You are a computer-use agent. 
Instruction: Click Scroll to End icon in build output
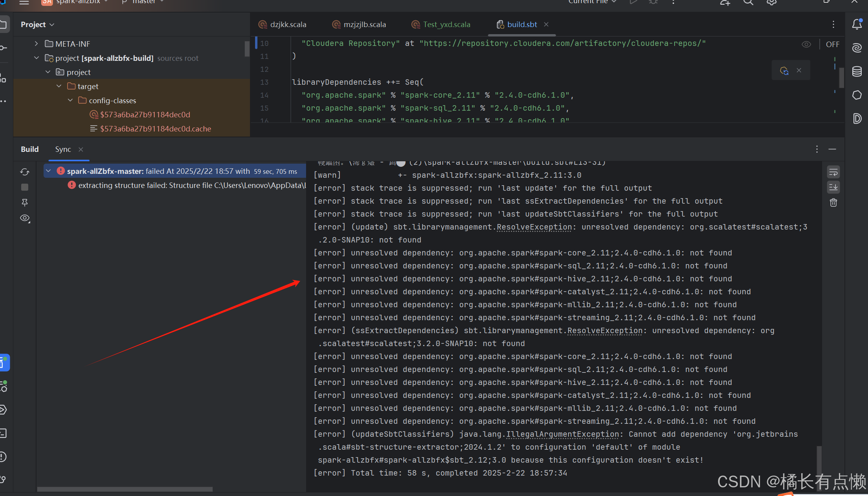[x=833, y=187]
